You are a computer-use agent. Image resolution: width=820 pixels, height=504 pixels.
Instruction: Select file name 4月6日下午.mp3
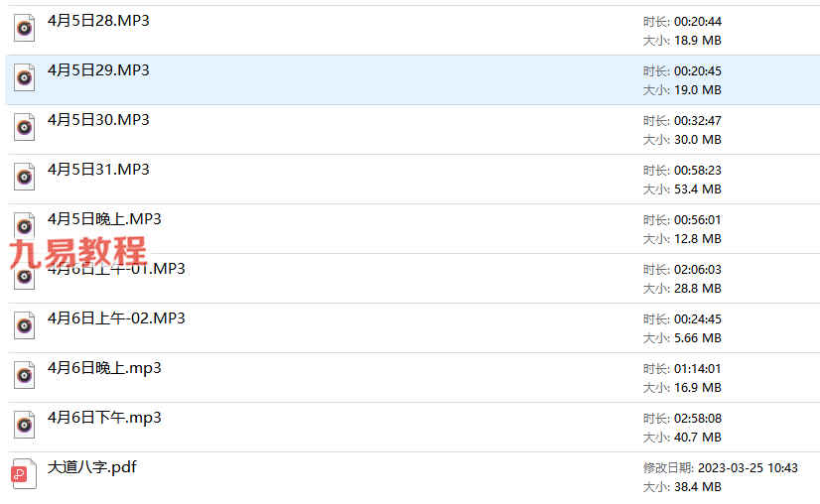pyautogui.click(x=104, y=418)
